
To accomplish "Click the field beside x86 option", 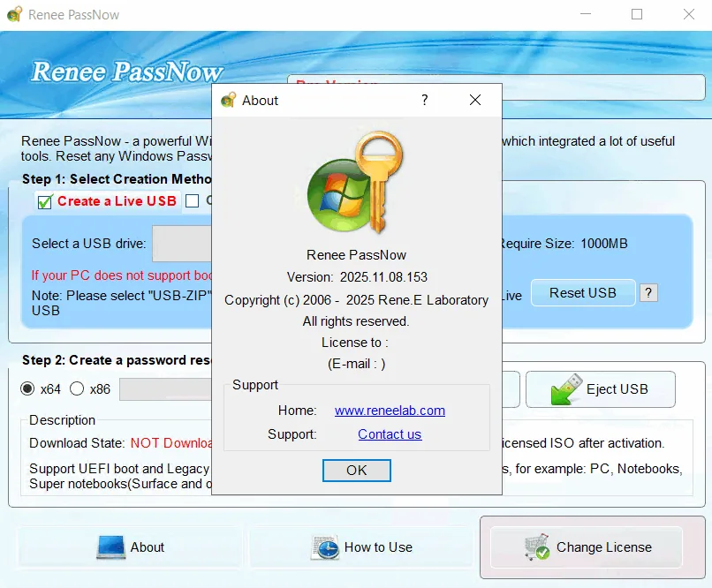I will (165, 389).
